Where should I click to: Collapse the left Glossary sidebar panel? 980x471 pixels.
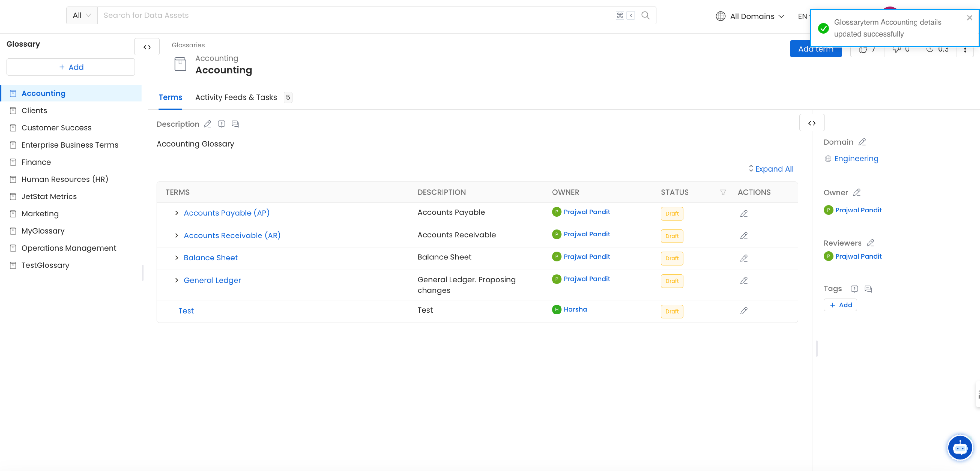click(x=147, y=47)
